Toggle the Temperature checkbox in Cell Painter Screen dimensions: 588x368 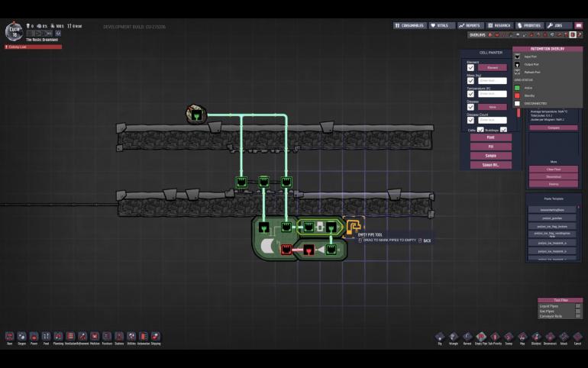tap(471, 93)
